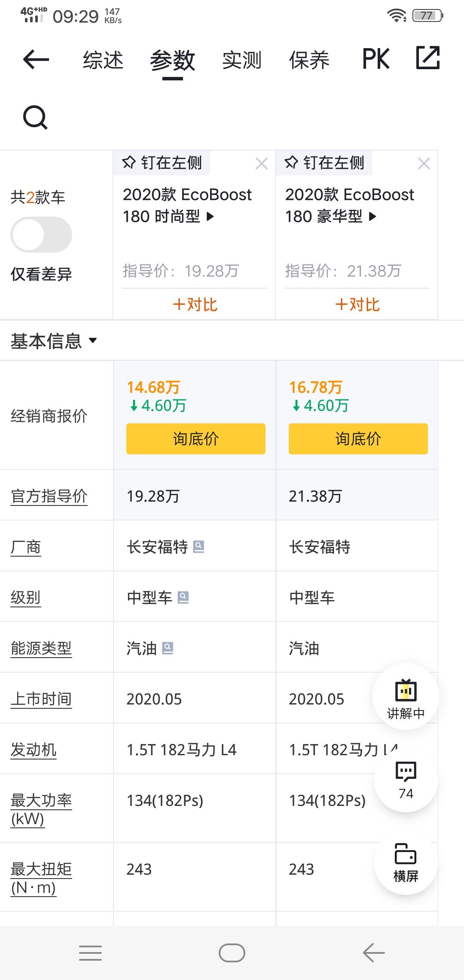
Task: Open the share icon at top right
Action: tap(428, 58)
